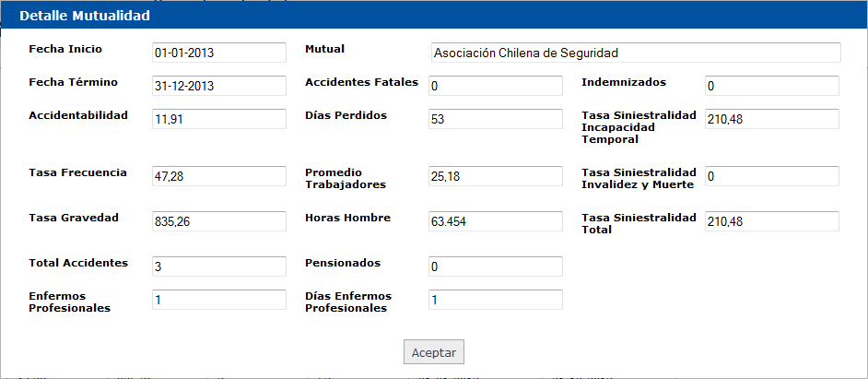Click the Promedio Trabajadores value field
The width and height of the screenshot is (868, 379).
496,176
